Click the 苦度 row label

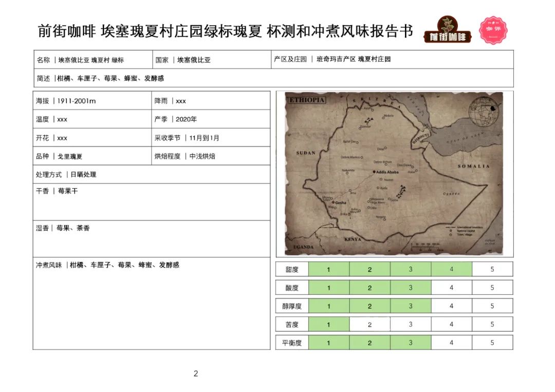click(x=292, y=324)
